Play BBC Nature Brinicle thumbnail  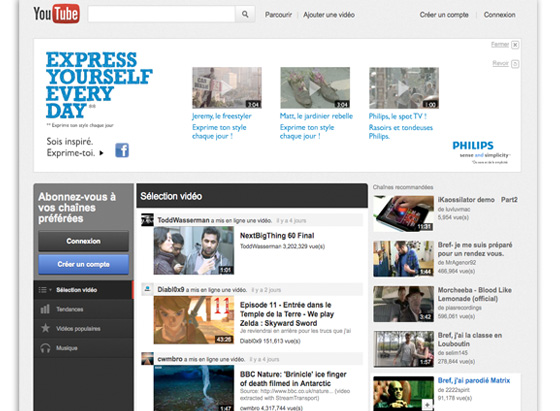[x=194, y=388]
